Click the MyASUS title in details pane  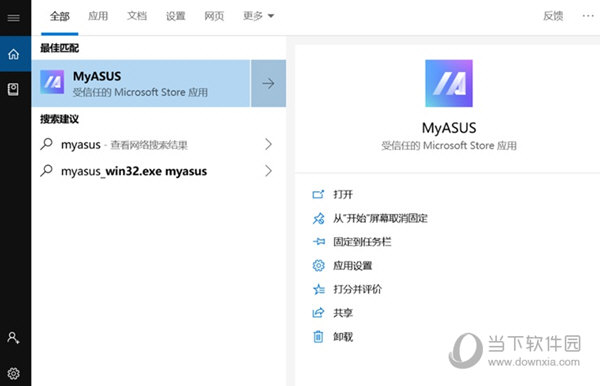tap(449, 128)
